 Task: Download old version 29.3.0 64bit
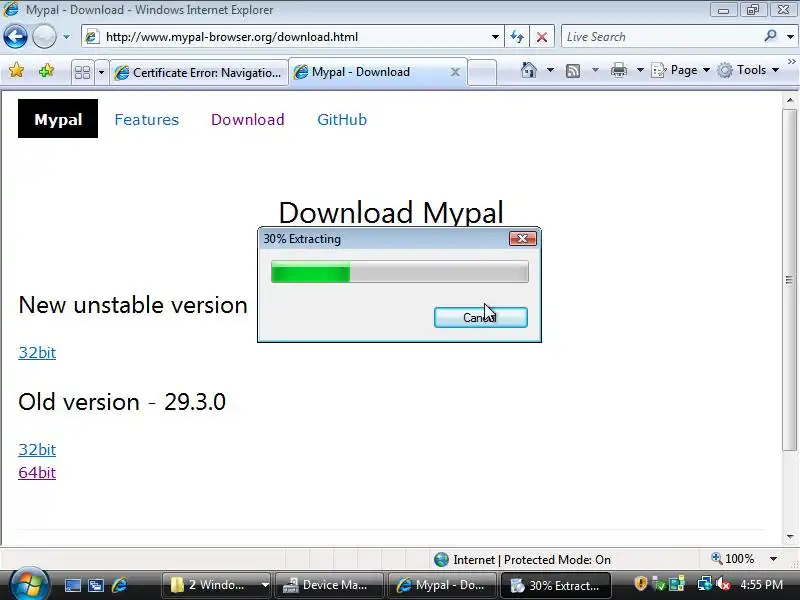coord(37,472)
